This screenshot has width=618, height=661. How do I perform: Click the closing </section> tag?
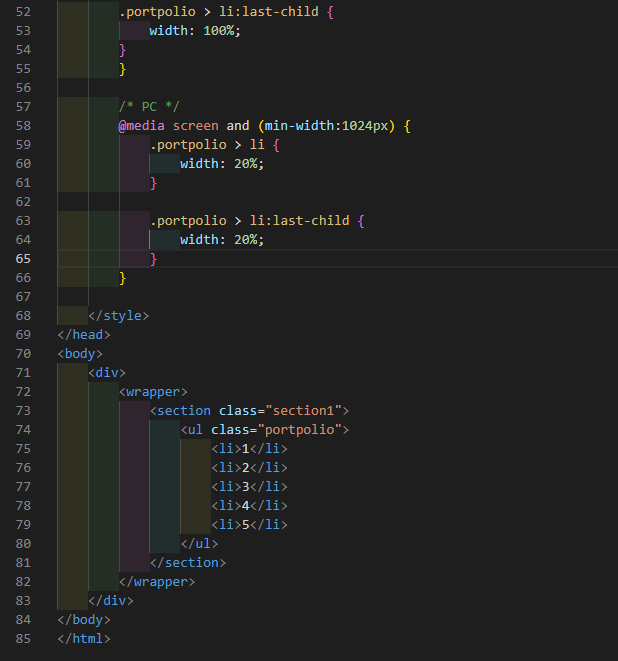(188, 562)
